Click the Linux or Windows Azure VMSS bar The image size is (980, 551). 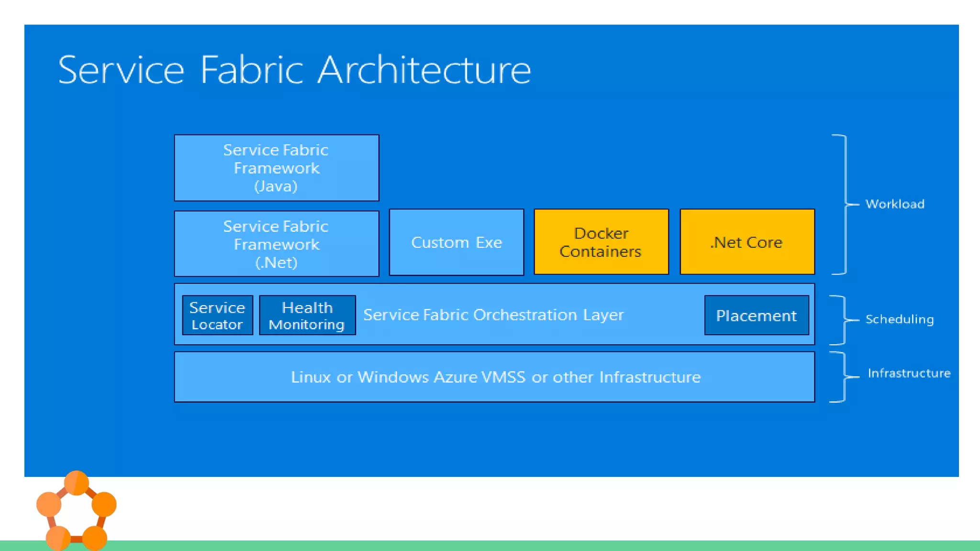tap(494, 377)
